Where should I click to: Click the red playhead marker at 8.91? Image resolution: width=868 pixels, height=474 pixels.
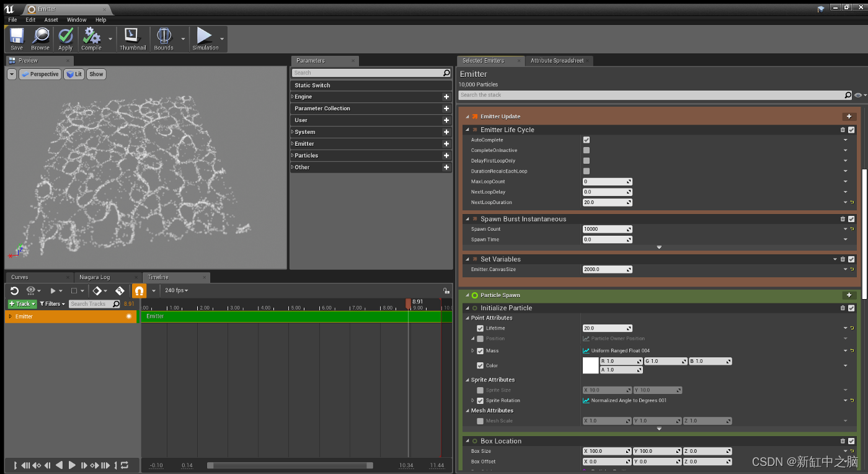[408, 303]
